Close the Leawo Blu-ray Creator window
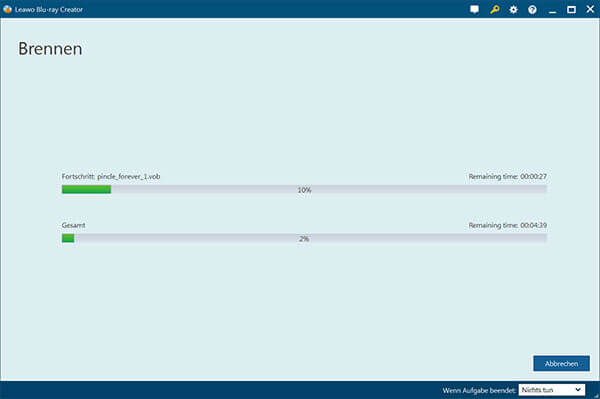 (590, 9)
